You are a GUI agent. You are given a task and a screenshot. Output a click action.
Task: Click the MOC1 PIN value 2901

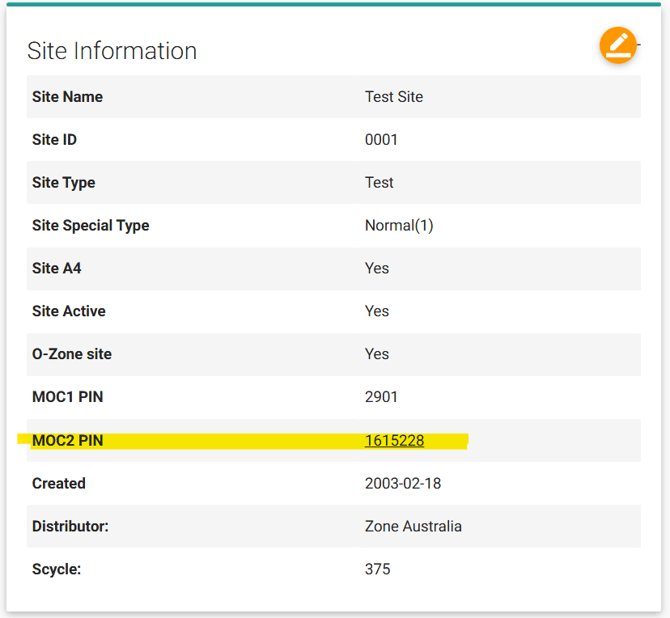click(x=381, y=397)
